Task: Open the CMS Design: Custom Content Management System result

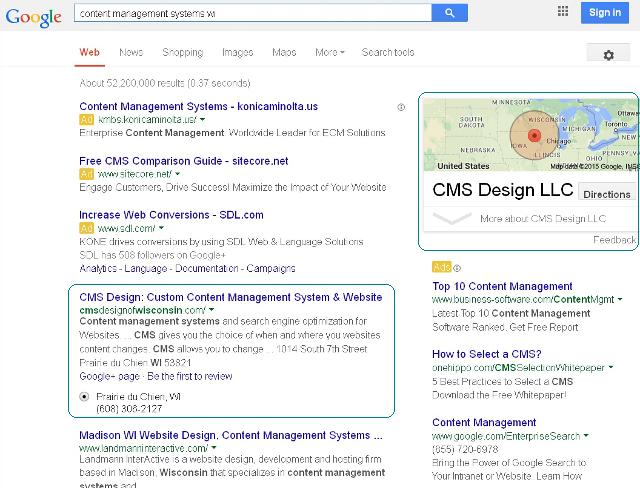Action: [231, 297]
